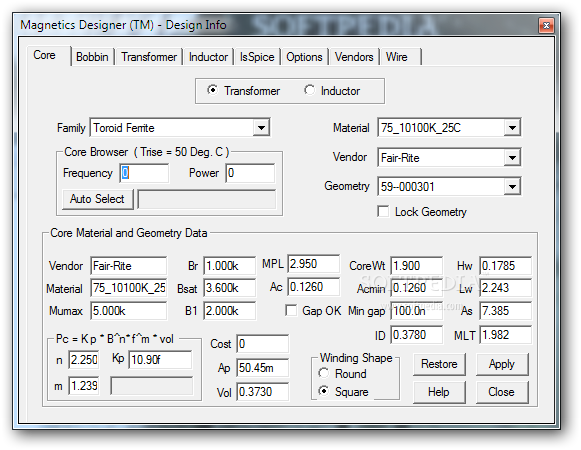The width and height of the screenshot is (581, 450).
Task: Click the Vol field 0.3730
Action: click(262, 392)
